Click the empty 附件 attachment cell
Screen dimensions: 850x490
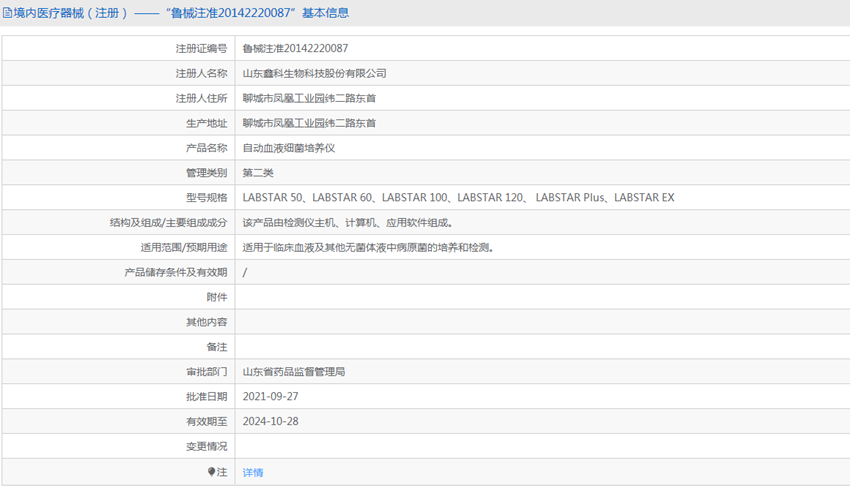540,297
